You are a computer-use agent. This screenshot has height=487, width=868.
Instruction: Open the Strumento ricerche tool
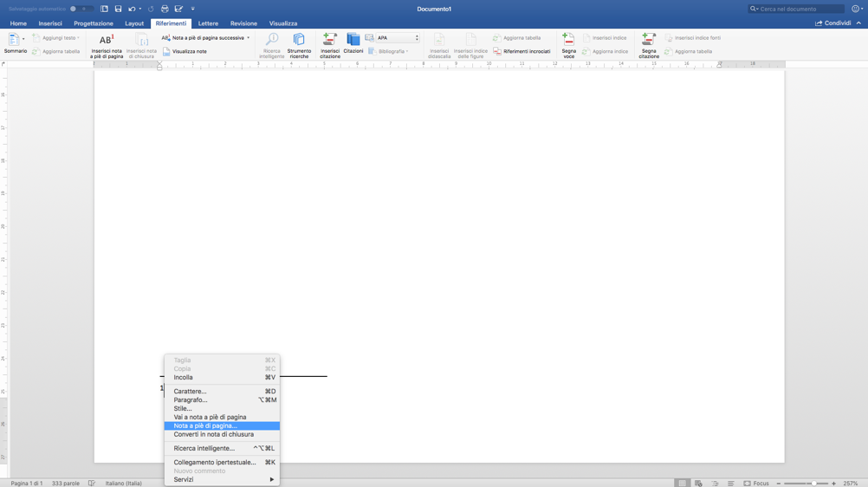(x=299, y=45)
